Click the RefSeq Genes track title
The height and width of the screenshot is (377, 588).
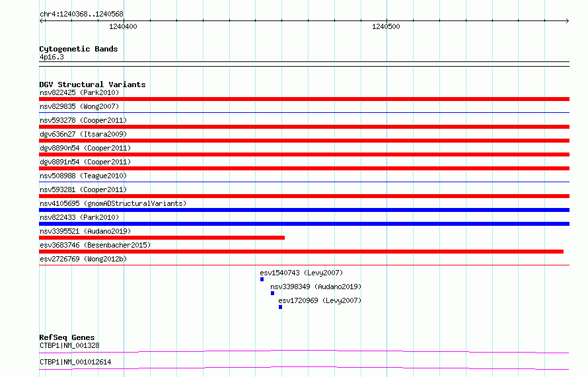tap(67, 337)
